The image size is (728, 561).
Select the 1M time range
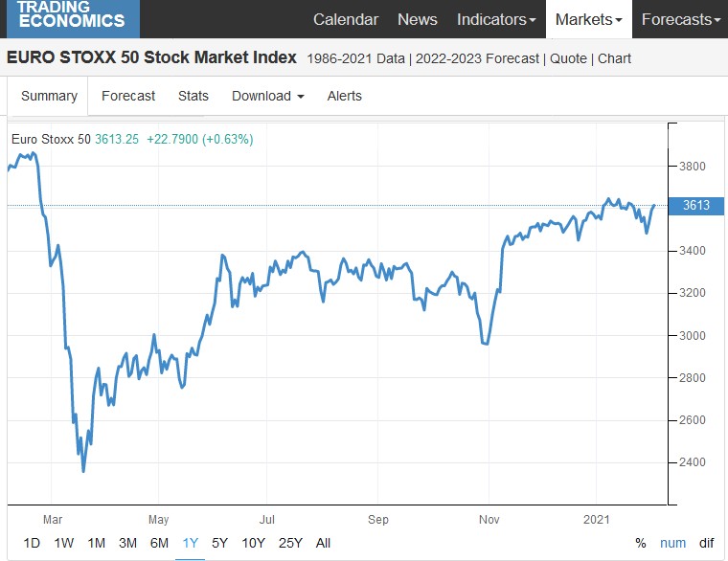[x=96, y=543]
